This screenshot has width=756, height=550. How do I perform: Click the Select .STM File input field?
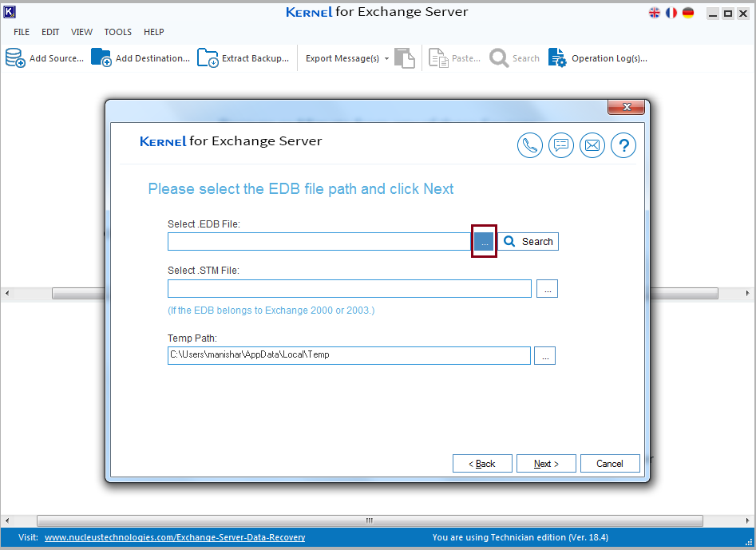click(x=350, y=289)
